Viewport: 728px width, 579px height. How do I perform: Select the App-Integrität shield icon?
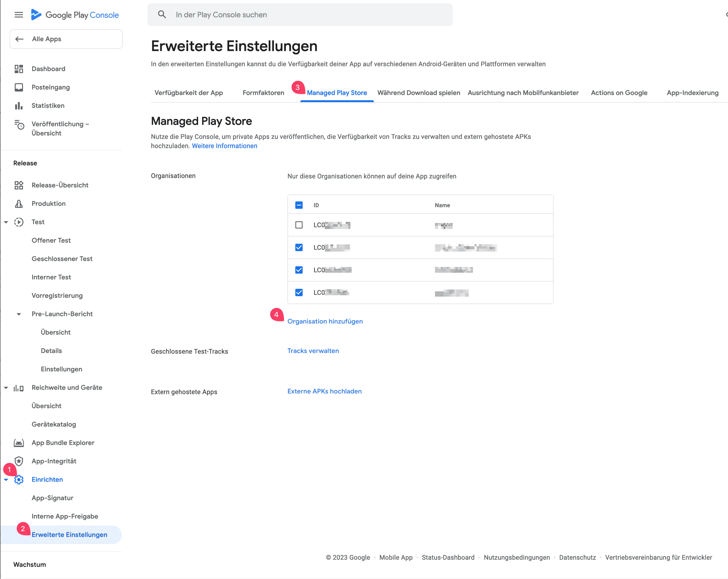[19, 461]
